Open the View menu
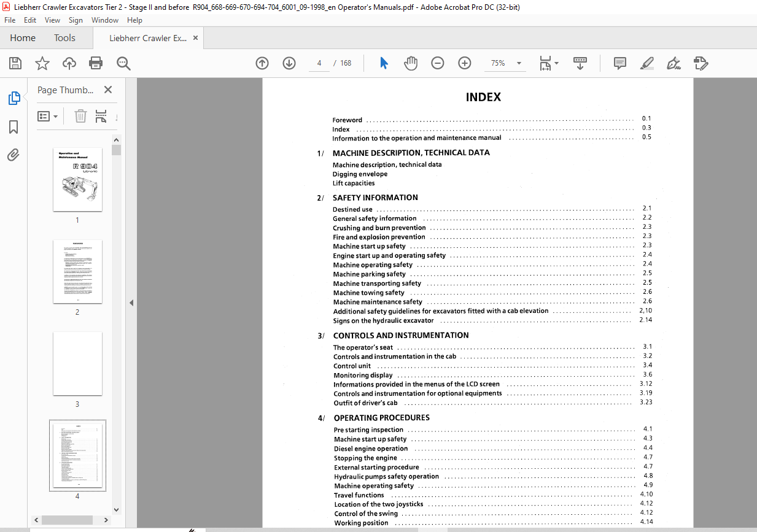Screen dimensions: 757x532 (x=53, y=20)
